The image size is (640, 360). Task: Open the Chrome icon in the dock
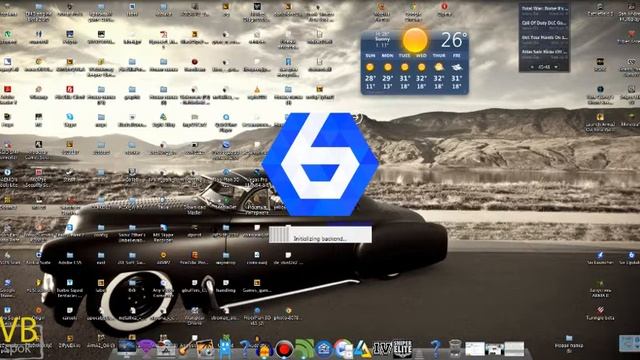343,349
